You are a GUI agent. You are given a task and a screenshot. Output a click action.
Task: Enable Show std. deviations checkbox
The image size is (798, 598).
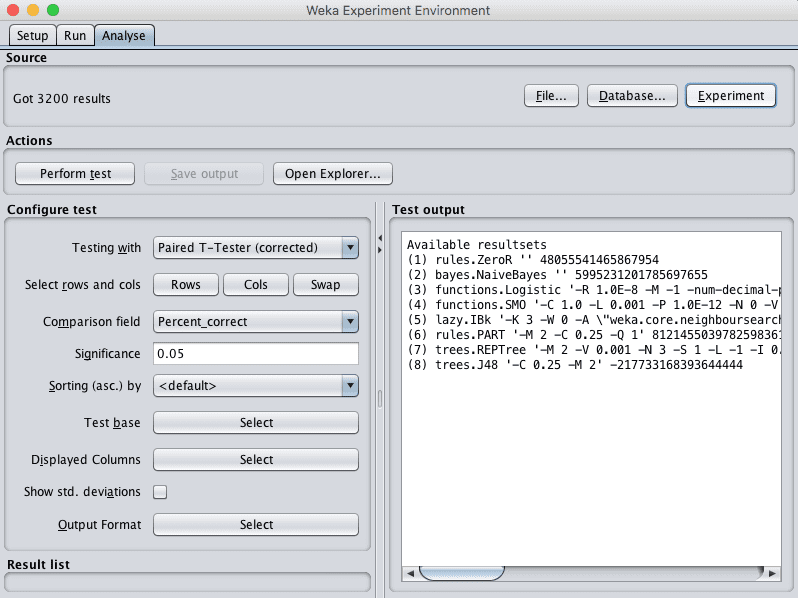(160, 492)
